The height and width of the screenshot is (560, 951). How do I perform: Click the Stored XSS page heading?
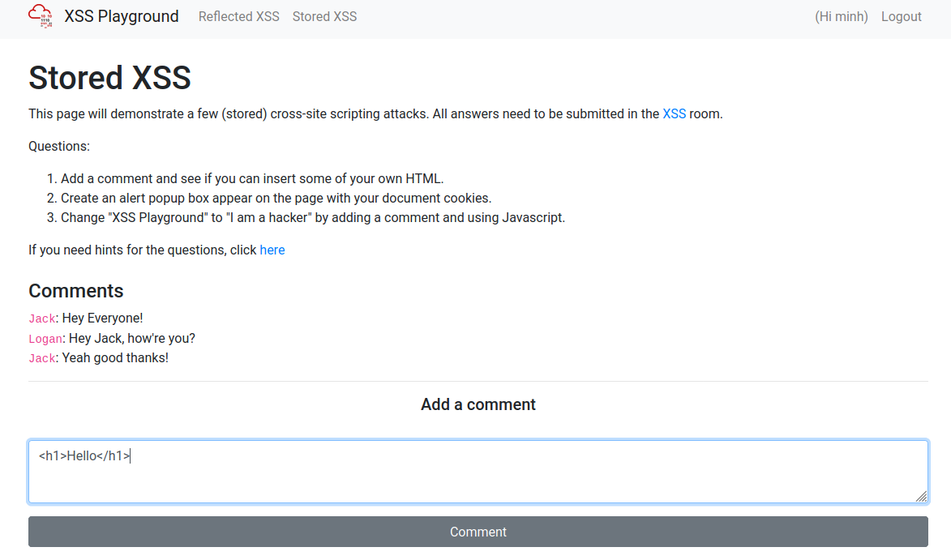click(109, 77)
